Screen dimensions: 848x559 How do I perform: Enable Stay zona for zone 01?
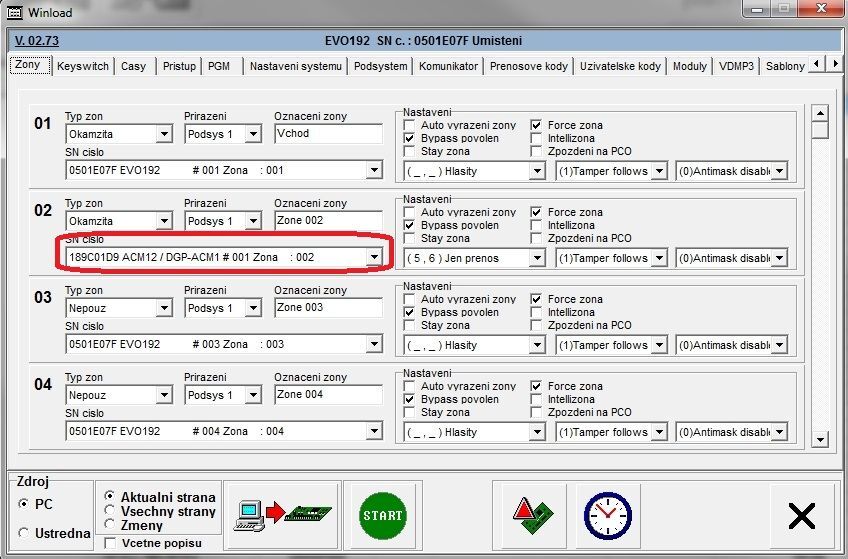point(409,152)
